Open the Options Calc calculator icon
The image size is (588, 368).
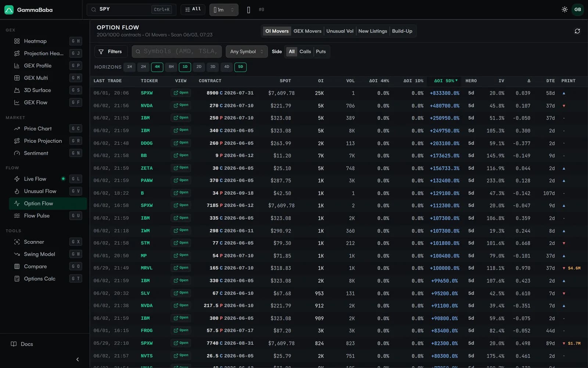(17, 279)
